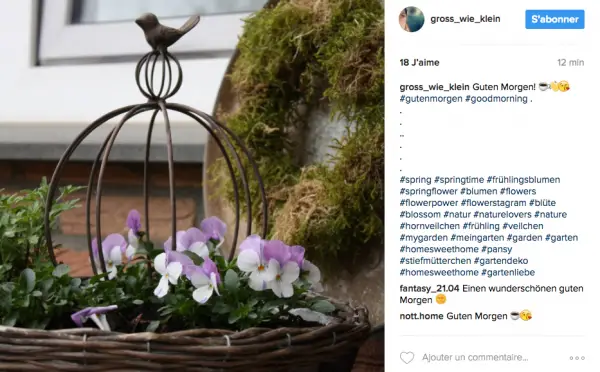Click the S'abonner follow button

point(554,19)
